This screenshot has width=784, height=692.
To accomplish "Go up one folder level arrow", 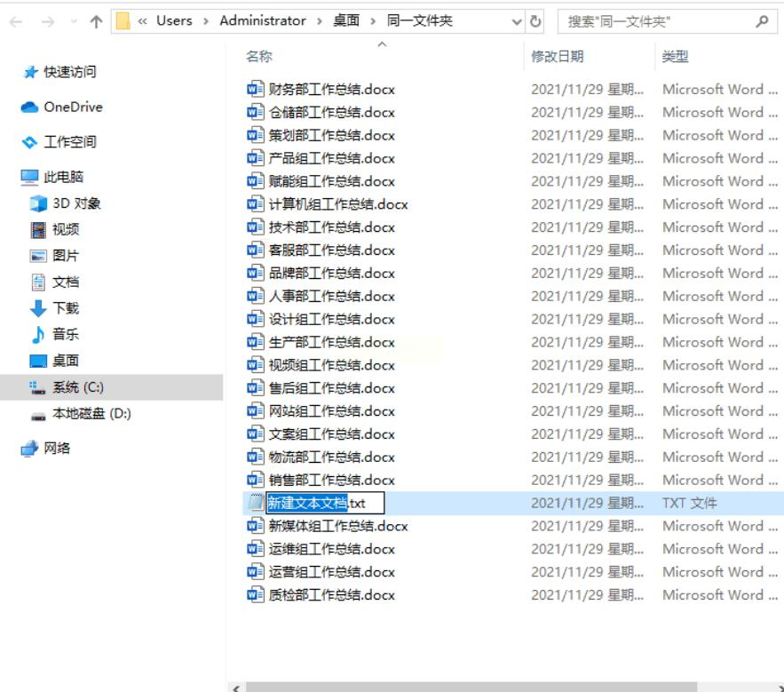I will pyautogui.click(x=96, y=21).
